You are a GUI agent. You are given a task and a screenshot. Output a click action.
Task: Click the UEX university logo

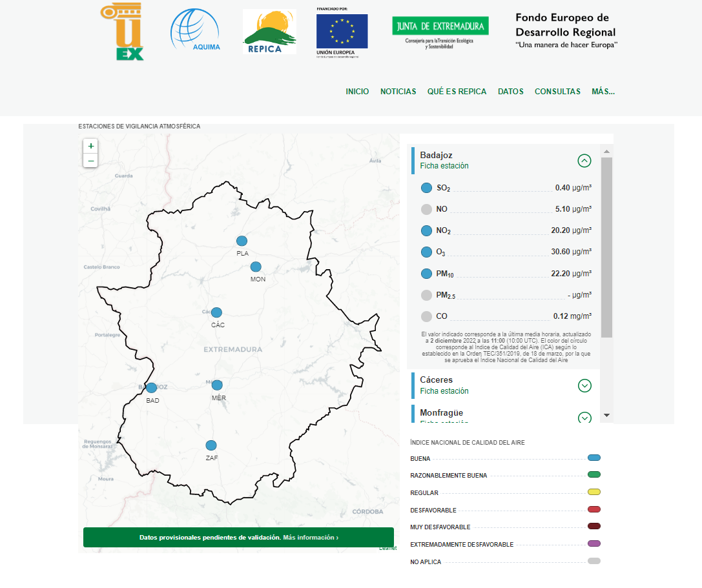tap(122, 32)
